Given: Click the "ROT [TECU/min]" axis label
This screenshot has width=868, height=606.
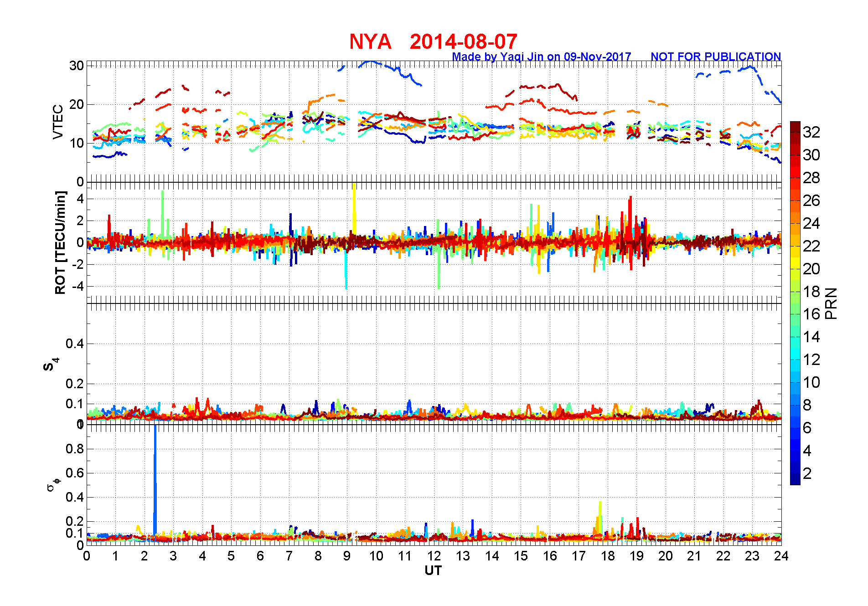Looking at the screenshot, I should (x=60, y=242).
